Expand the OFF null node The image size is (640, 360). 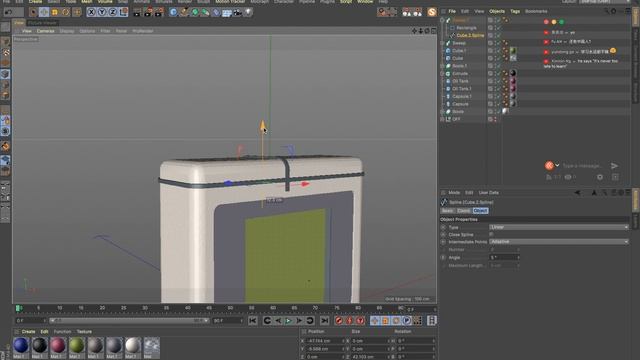(x=442, y=119)
